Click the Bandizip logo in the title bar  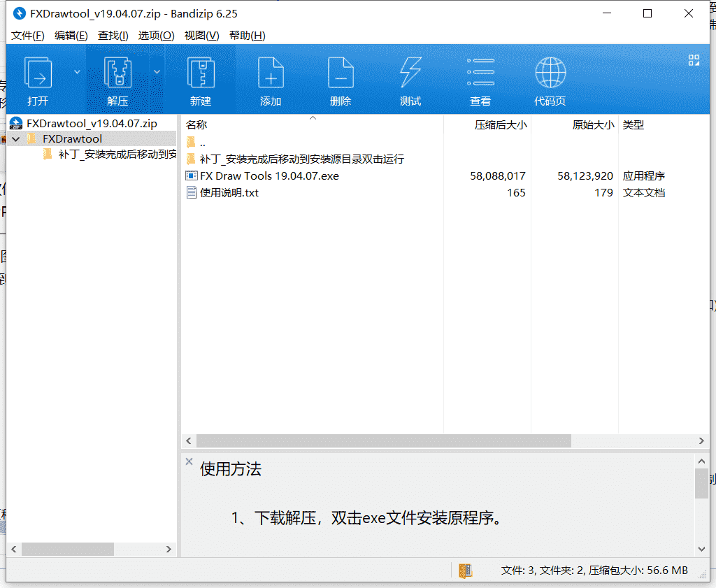tap(19, 14)
